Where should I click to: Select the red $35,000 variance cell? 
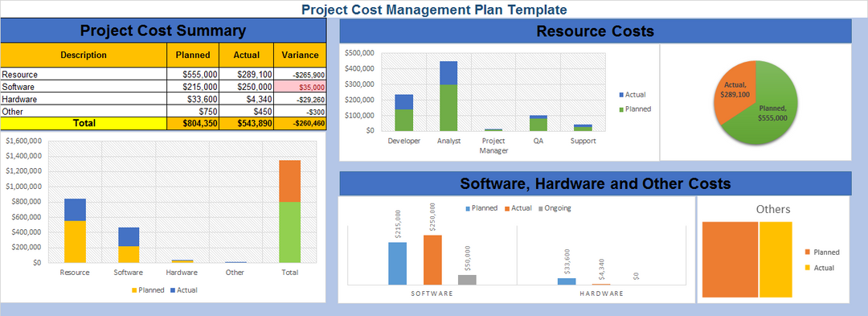coord(300,87)
